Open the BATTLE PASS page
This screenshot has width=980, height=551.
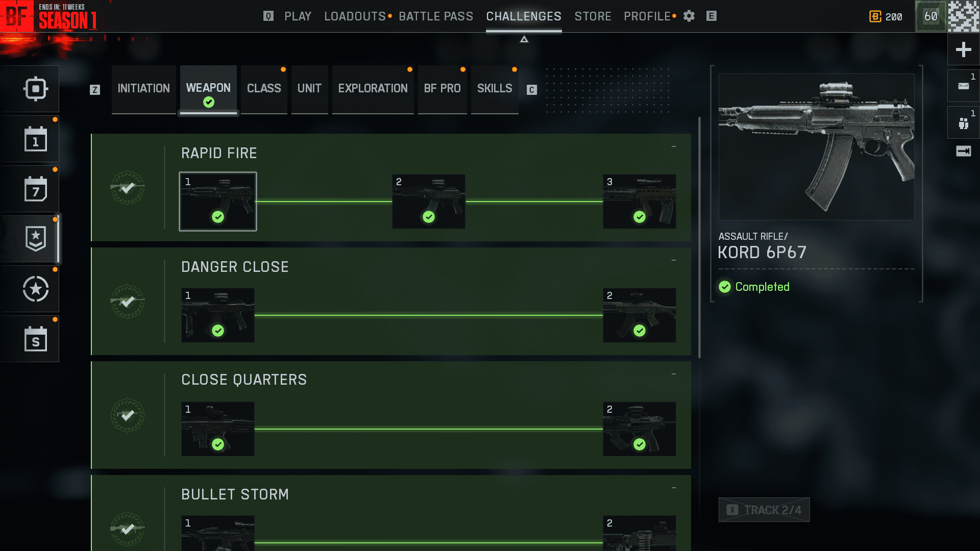436,16
